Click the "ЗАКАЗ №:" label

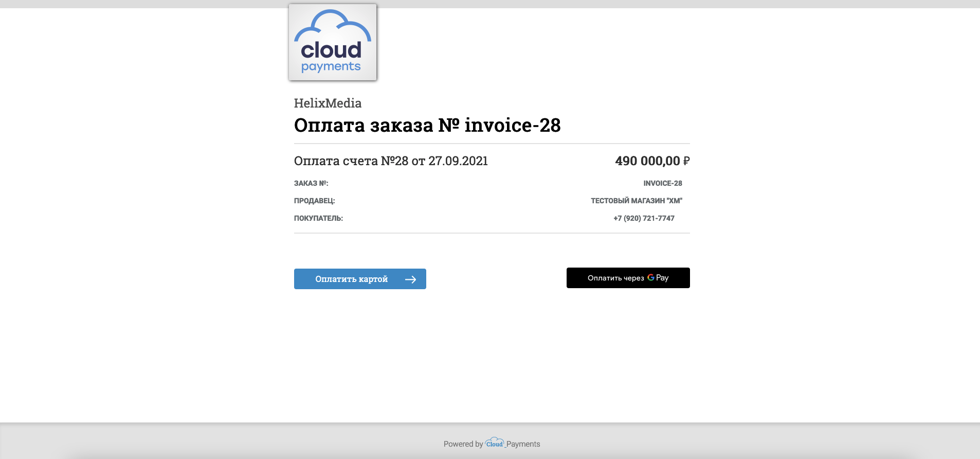click(311, 183)
